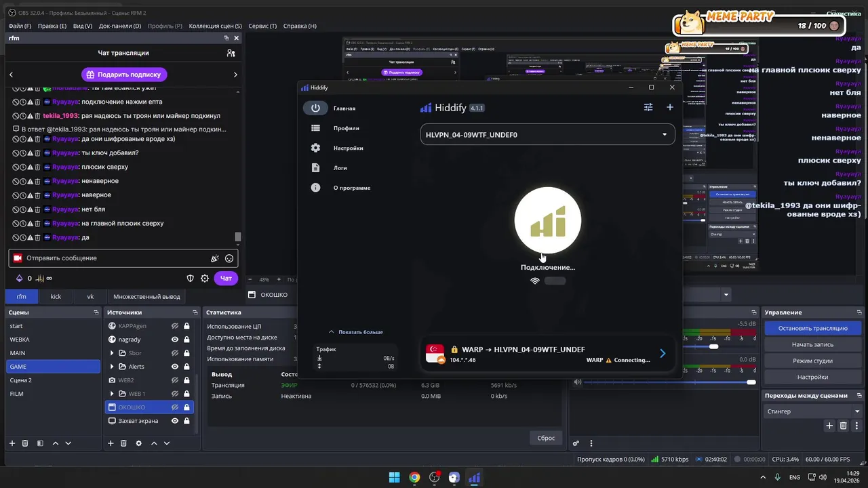Open Логи in Hiddify sidebar
Screen dimensions: 868x488
[340, 167]
